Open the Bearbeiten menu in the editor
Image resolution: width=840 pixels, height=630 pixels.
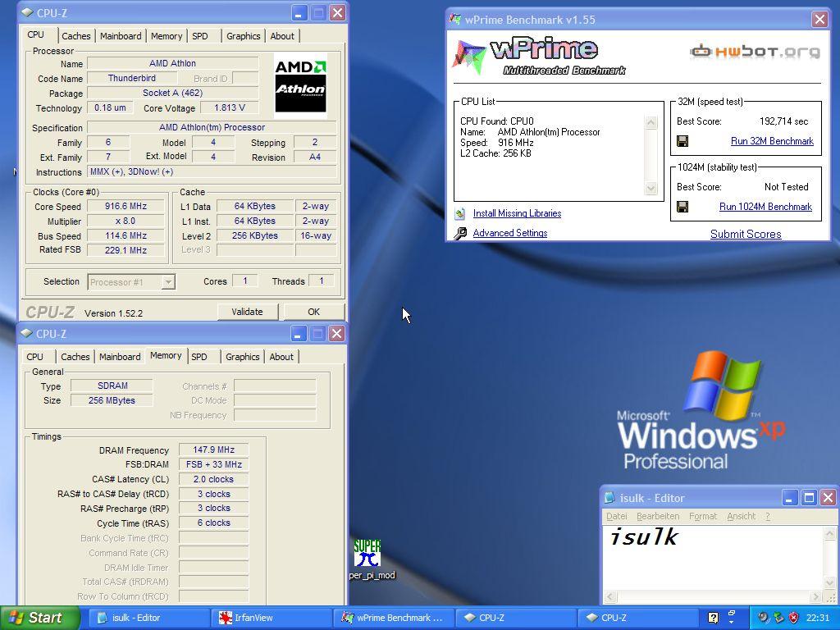tap(658, 517)
